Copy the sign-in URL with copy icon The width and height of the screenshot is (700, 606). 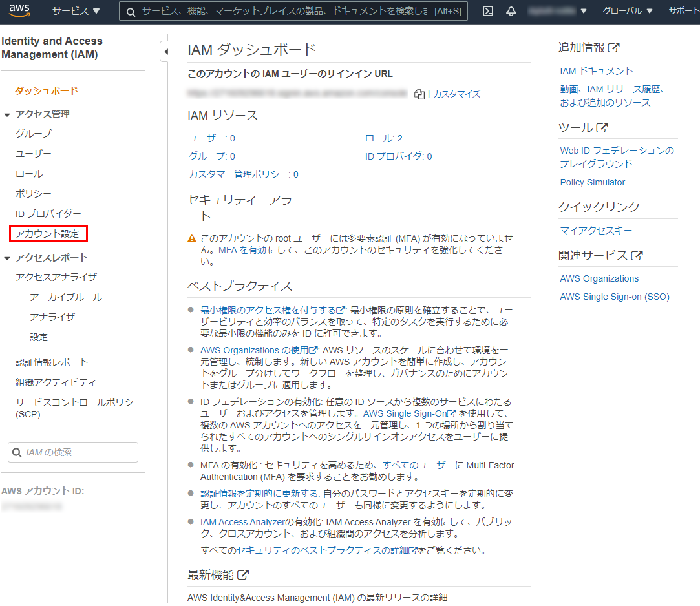pos(419,94)
